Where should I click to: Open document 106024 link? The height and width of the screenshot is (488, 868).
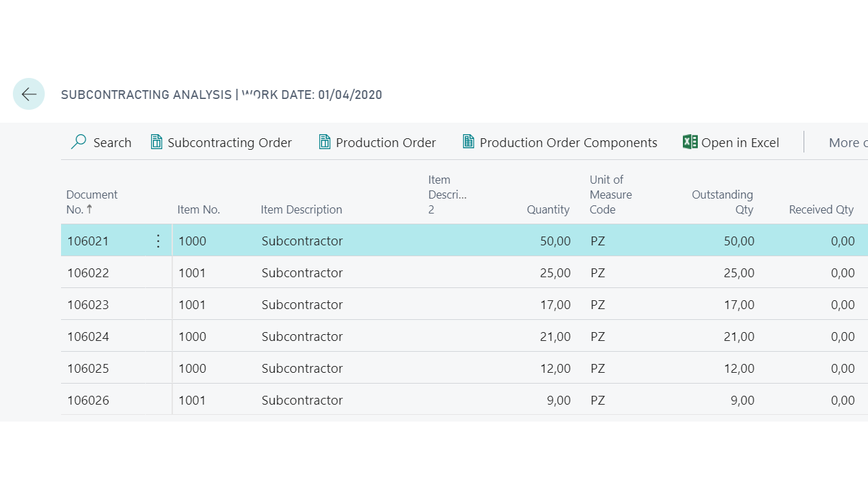tap(88, 337)
